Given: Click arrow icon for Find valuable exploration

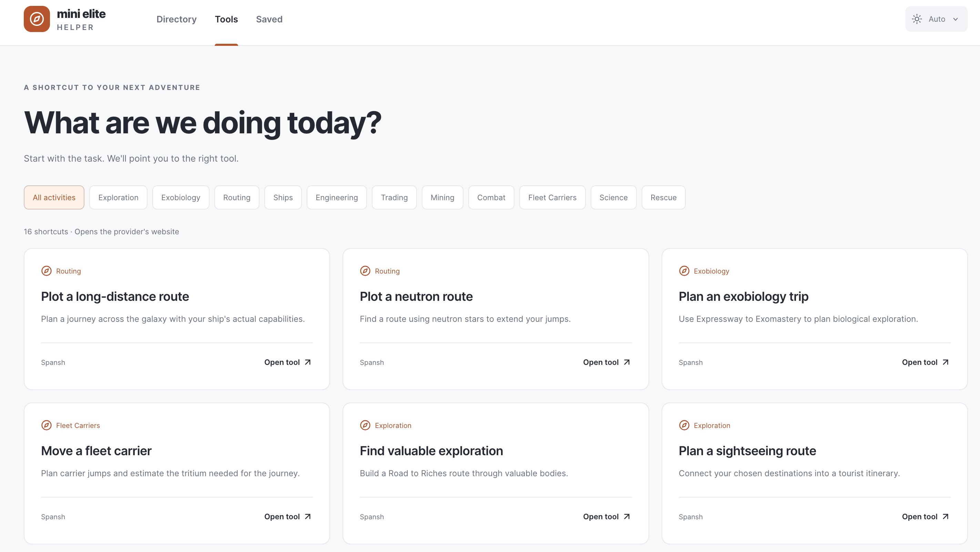Looking at the screenshot, I should coord(626,517).
